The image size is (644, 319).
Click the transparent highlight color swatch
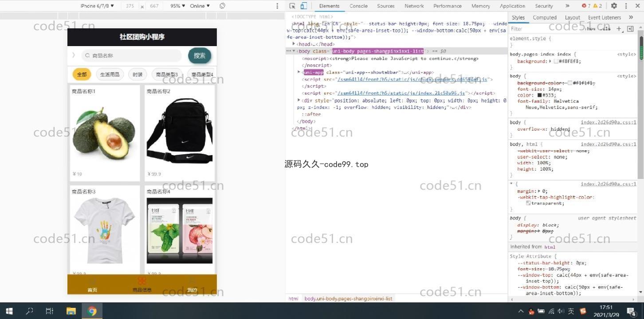pyautogui.click(x=528, y=203)
